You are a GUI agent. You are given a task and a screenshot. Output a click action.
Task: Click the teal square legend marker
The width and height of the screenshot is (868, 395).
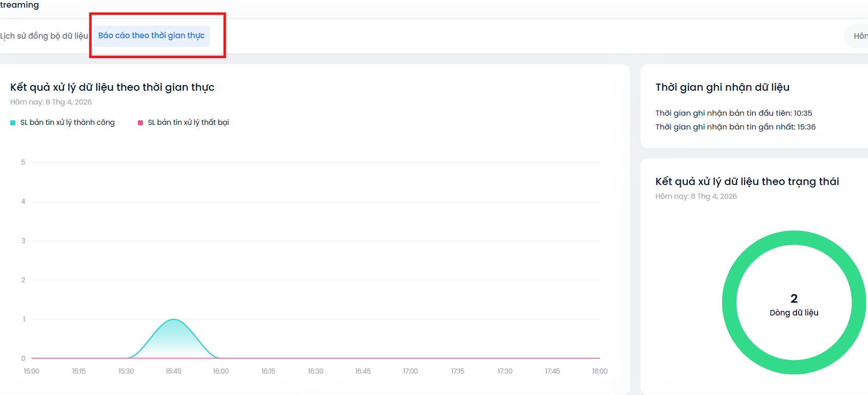[x=13, y=123]
